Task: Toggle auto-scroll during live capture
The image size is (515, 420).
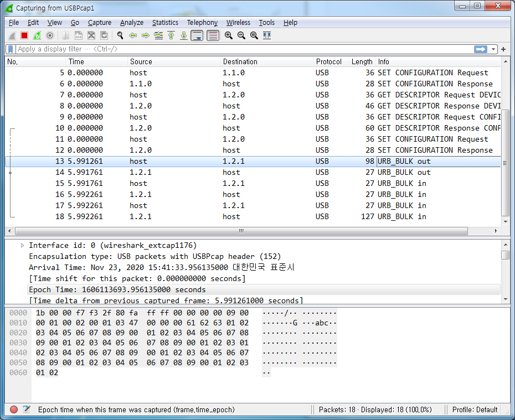Action: [x=197, y=35]
